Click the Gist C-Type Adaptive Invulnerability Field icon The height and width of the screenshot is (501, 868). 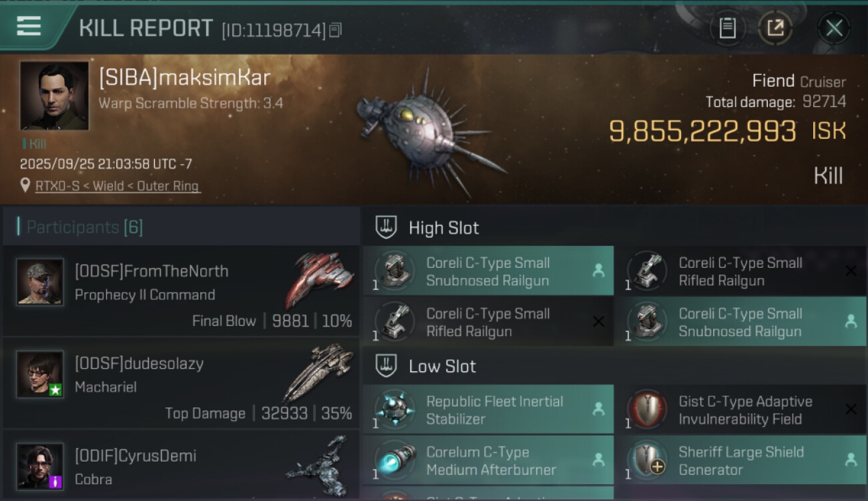pyautogui.click(x=647, y=409)
